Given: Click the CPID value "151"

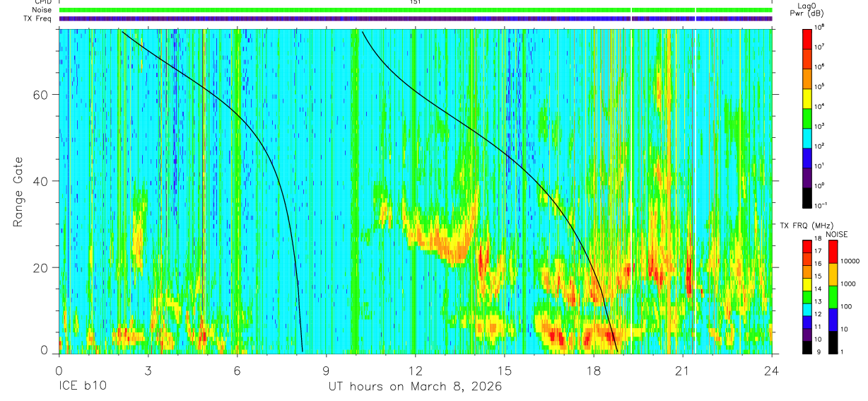Looking at the screenshot, I should pos(416,2).
